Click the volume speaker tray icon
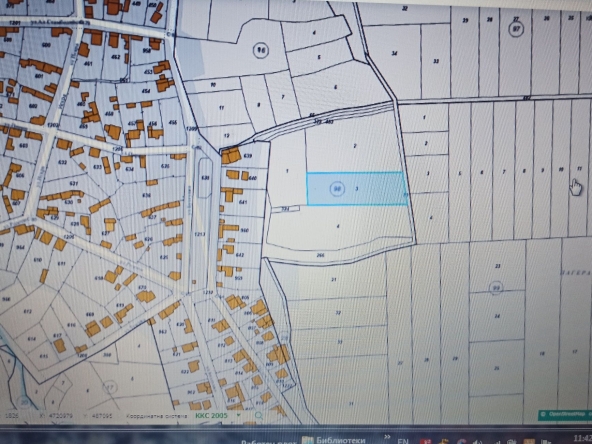This screenshot has height=444, width=592. (x=478, y=442)
